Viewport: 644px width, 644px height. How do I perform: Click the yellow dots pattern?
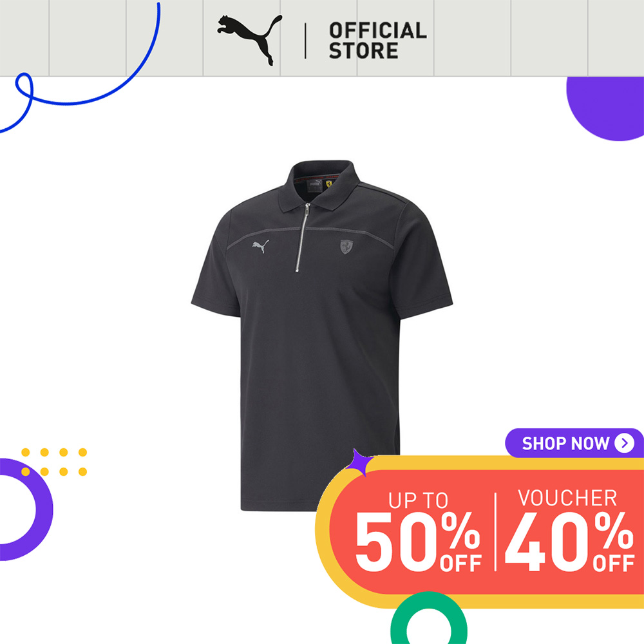(54, 462)
